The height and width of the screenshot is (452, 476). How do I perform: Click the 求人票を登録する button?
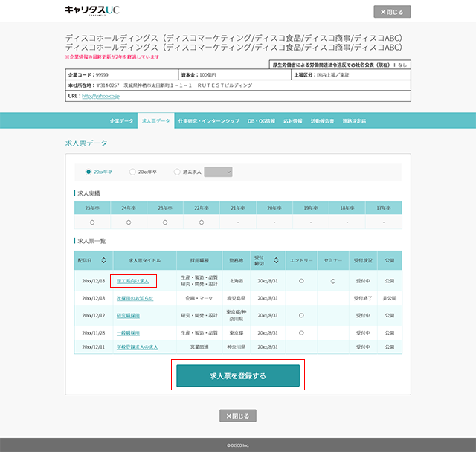pos(238,376)
